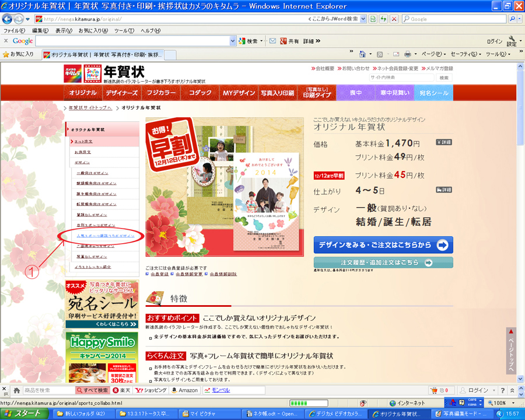
Task: Select the 宛名シール navigation tab
Action: pyautogui.click(x=433, y=93)
